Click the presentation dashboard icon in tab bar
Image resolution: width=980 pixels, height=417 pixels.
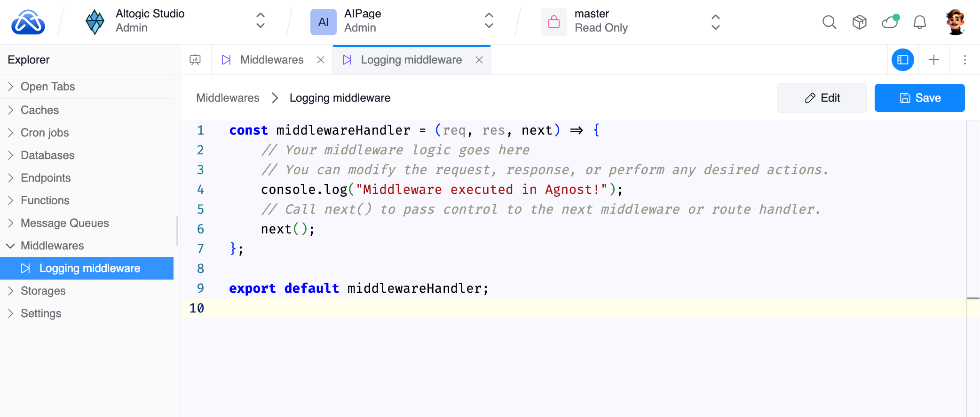[195, 60]
